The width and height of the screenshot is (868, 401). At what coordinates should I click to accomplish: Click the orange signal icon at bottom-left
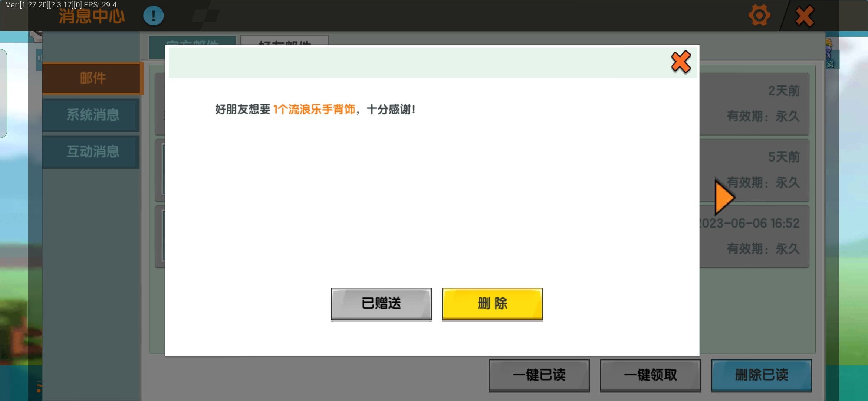[x=39, y=387]
